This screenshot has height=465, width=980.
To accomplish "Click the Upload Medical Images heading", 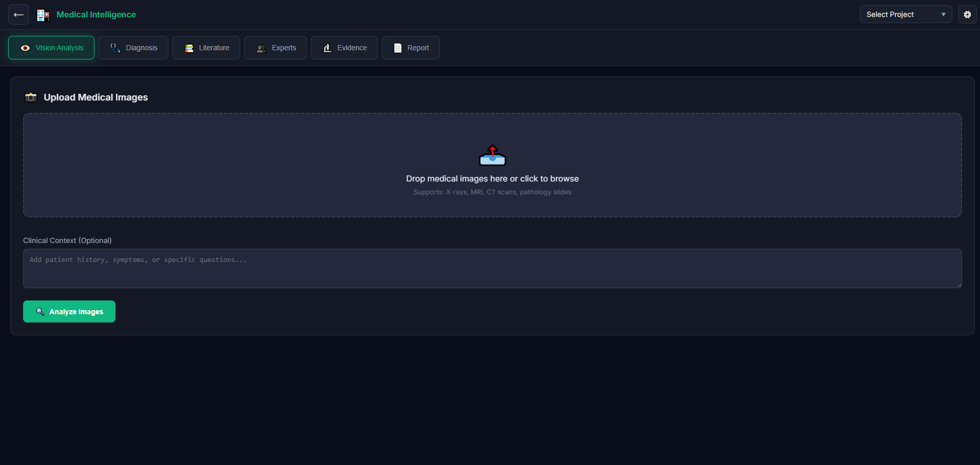I will click(95, 97).
